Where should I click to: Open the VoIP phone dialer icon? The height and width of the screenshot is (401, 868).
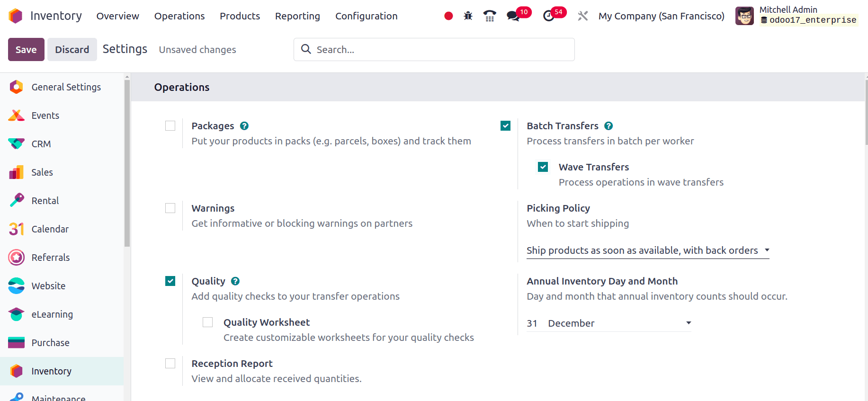tap(490, 16)
